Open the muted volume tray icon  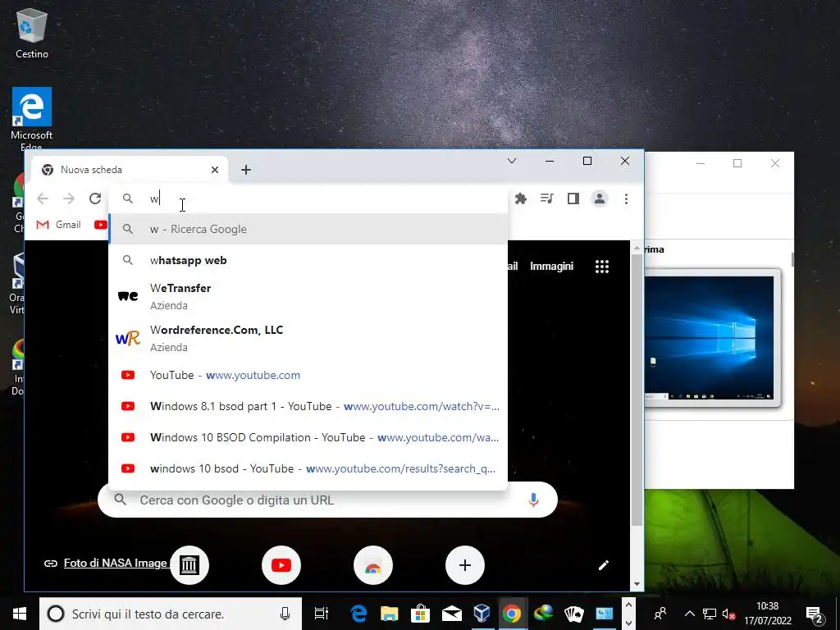(x=728, y=614)
